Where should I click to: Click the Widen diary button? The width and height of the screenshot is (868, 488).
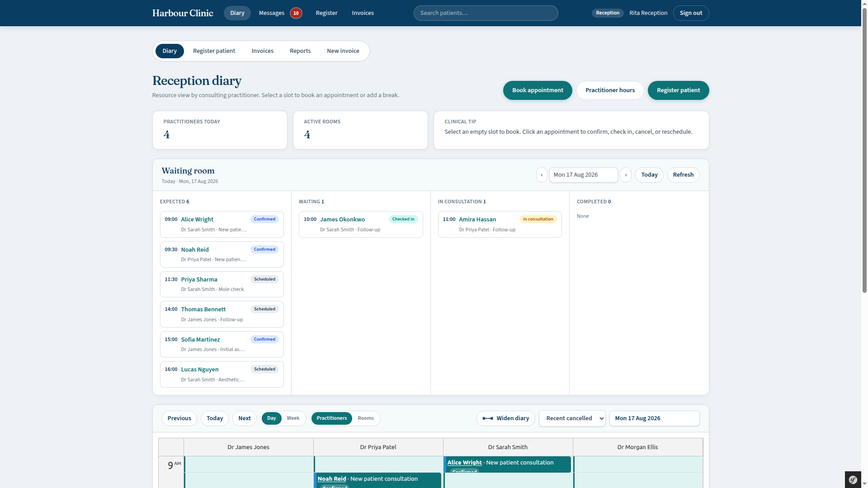click(x=505, y=418)
